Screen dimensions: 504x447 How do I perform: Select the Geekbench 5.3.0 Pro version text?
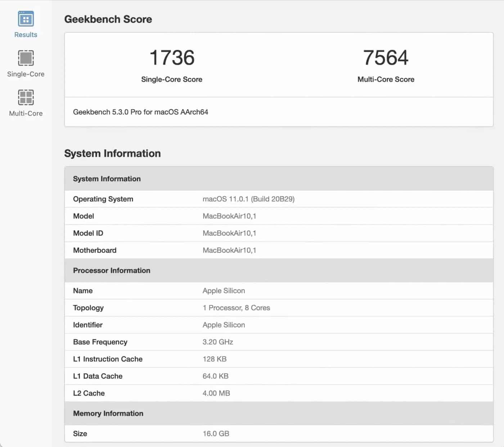pos(140,112)
